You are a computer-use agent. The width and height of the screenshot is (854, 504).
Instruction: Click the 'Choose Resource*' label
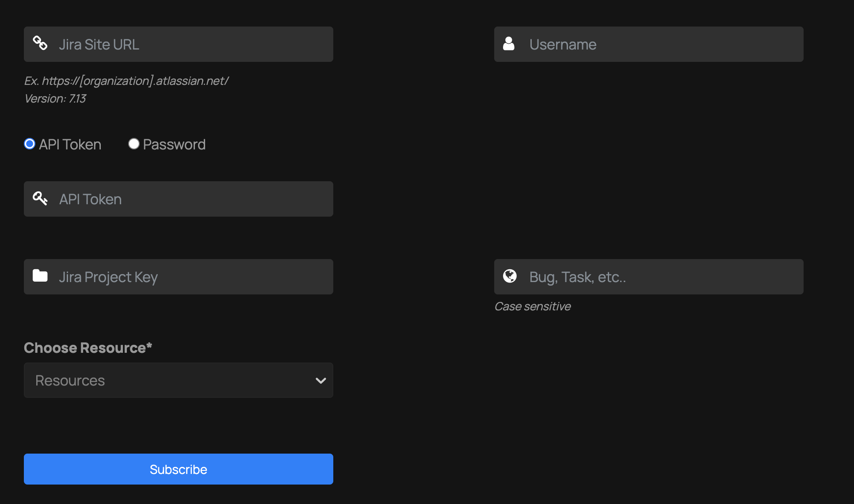[x=88, y=348]
